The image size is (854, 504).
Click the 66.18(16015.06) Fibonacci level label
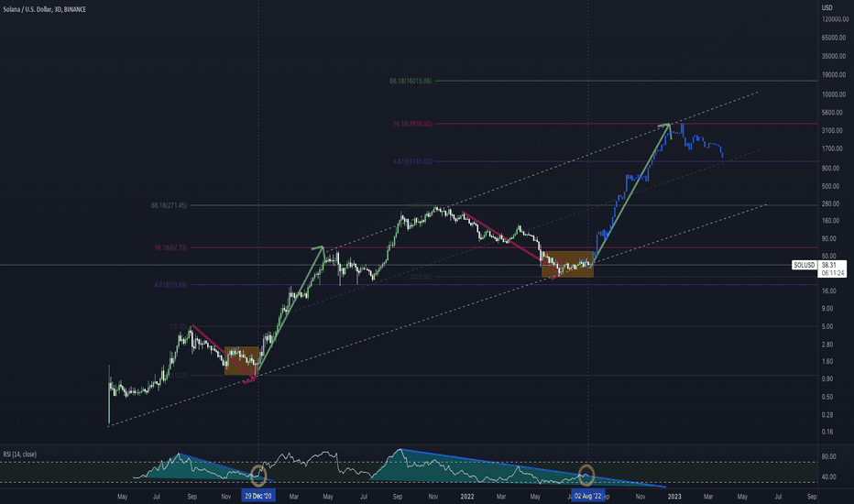pyautogui.click(x=411, y=81)
